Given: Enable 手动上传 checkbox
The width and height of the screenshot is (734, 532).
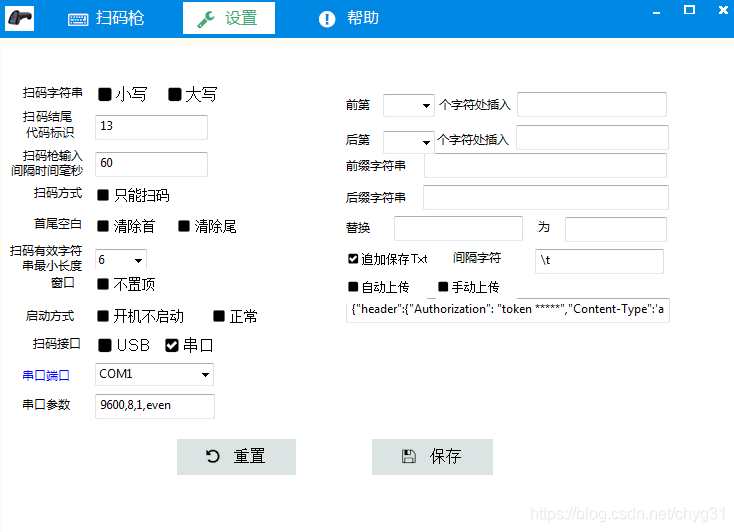Looking at the screenshot, I should [443, 287].
